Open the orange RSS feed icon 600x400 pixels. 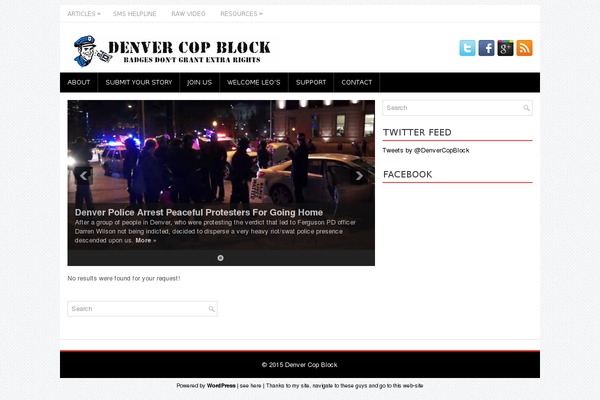coord(525,48)
